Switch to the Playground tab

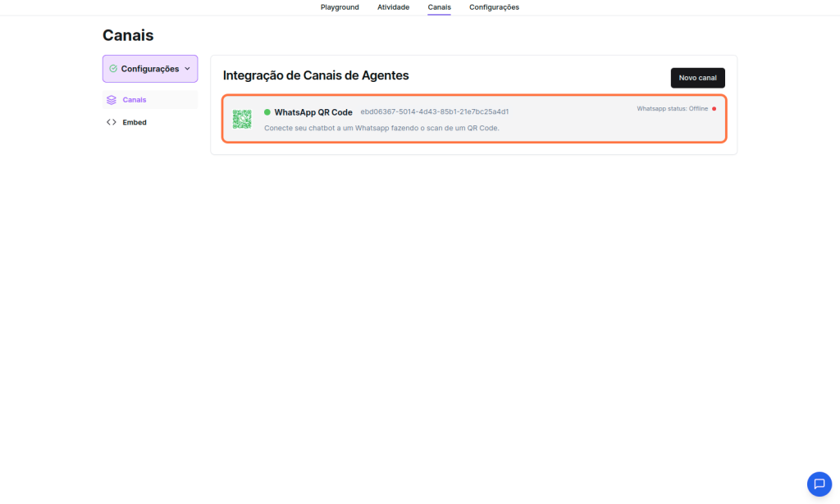pyautogui.click(x=340, y=7)
